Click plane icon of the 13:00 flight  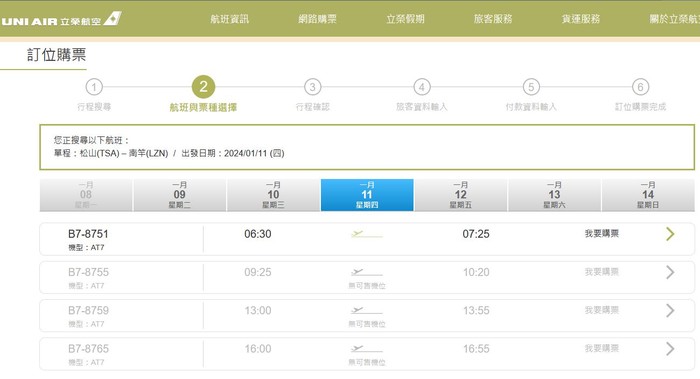[367, 310]
